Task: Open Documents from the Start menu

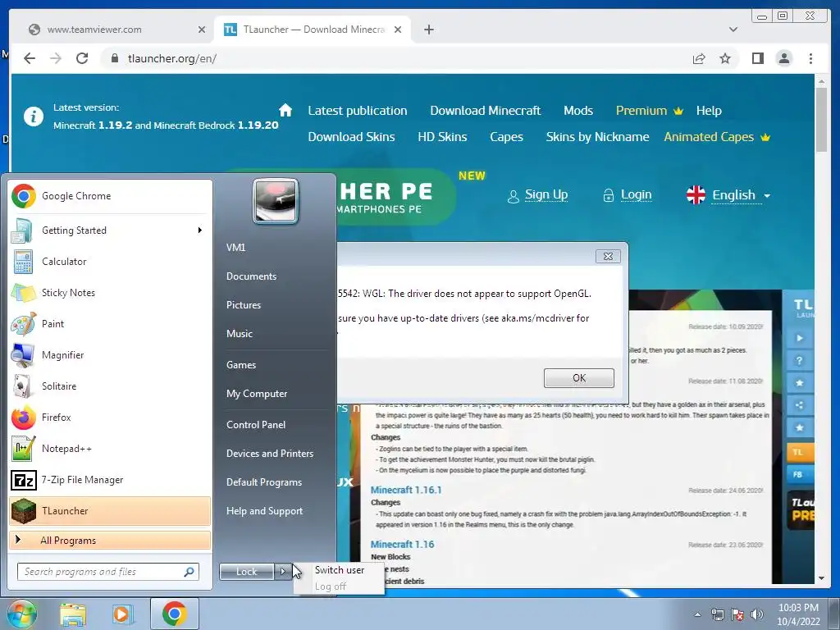Action: [x=251, y=276]
